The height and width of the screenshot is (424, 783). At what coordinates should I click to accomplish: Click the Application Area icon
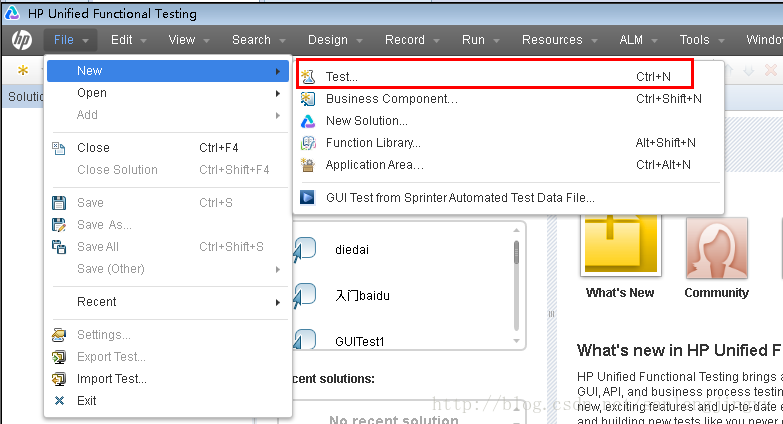[x=308, y=165]
